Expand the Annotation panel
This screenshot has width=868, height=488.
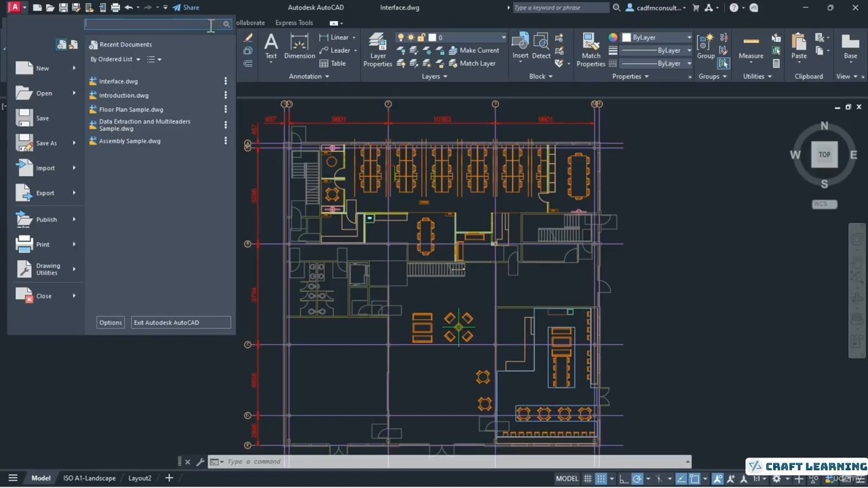[309, 77]
